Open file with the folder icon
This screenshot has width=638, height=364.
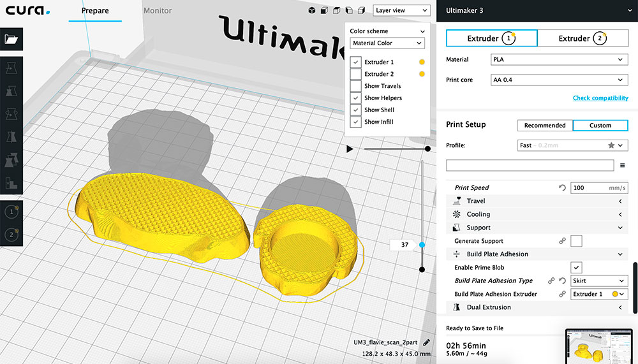[11, 39]
